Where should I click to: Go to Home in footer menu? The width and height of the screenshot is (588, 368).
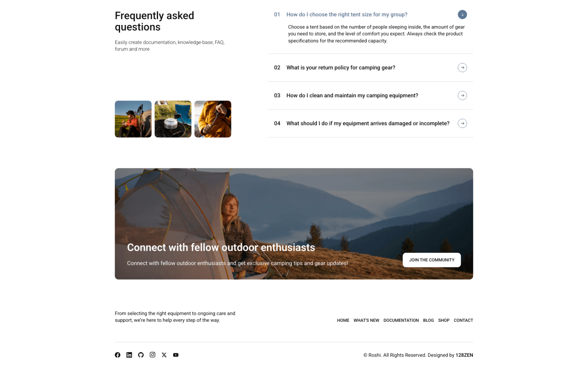[x=343, y=321]
